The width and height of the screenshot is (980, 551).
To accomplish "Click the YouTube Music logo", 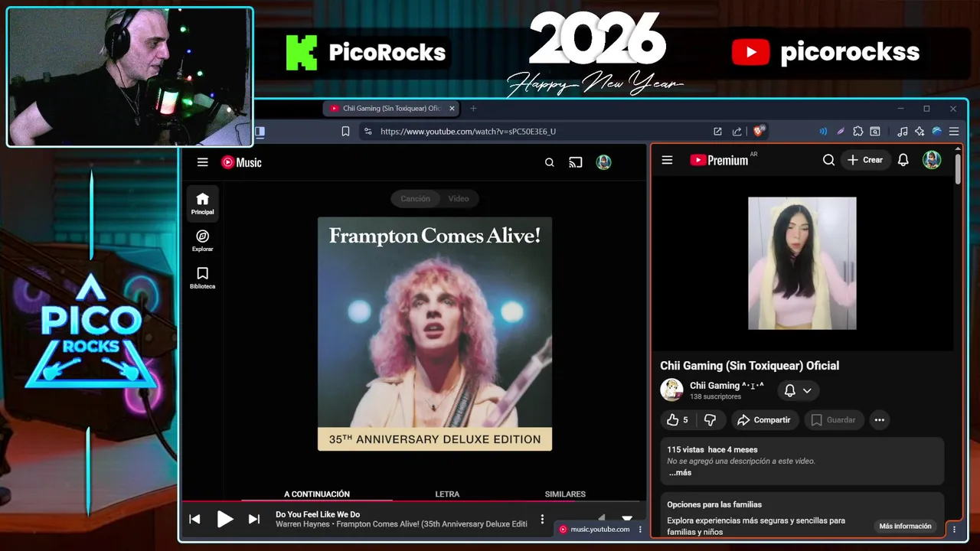I will click(x=241, y=162).
